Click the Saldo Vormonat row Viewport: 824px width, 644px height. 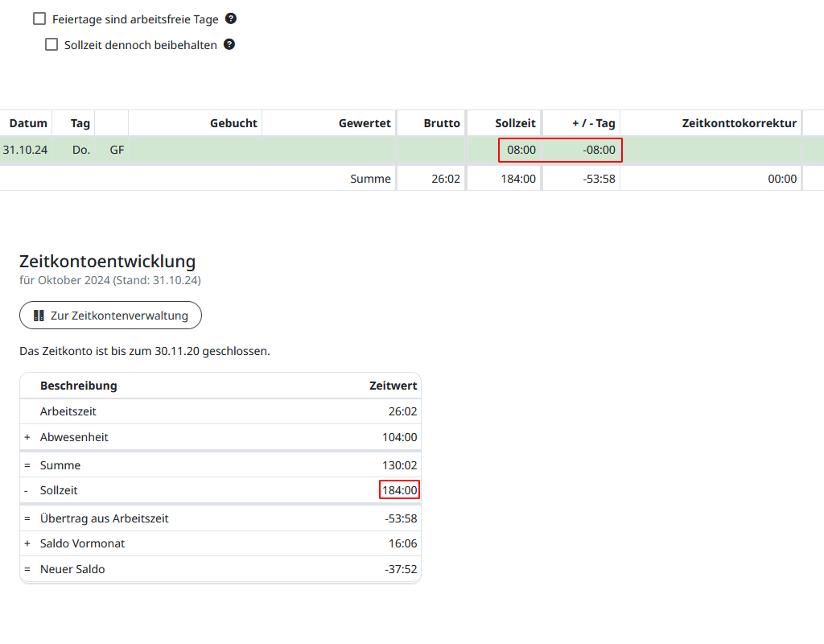click(82, 543)
